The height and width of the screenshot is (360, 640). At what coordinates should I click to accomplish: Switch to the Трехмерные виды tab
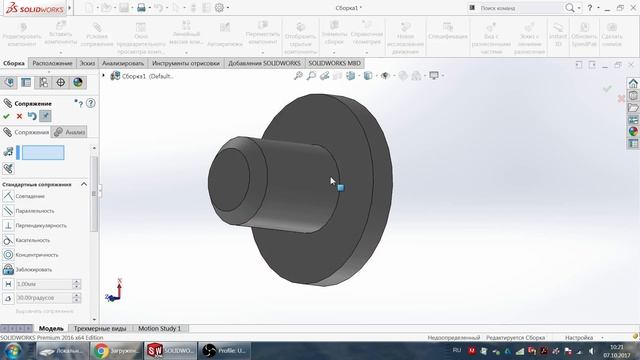pyautogui.click(x=100, y=328)
